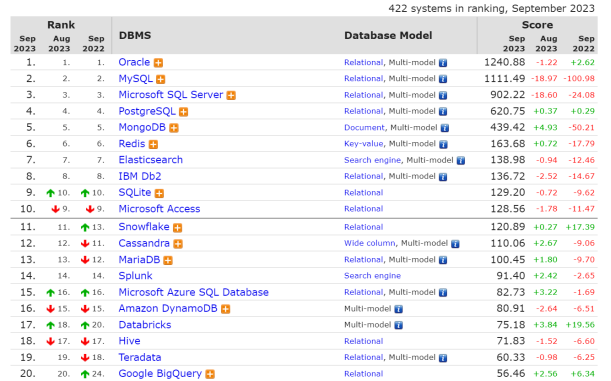Click the info icon in Azure SQL Database row
Screen dimensions: 611x381
tap(443, 293)
